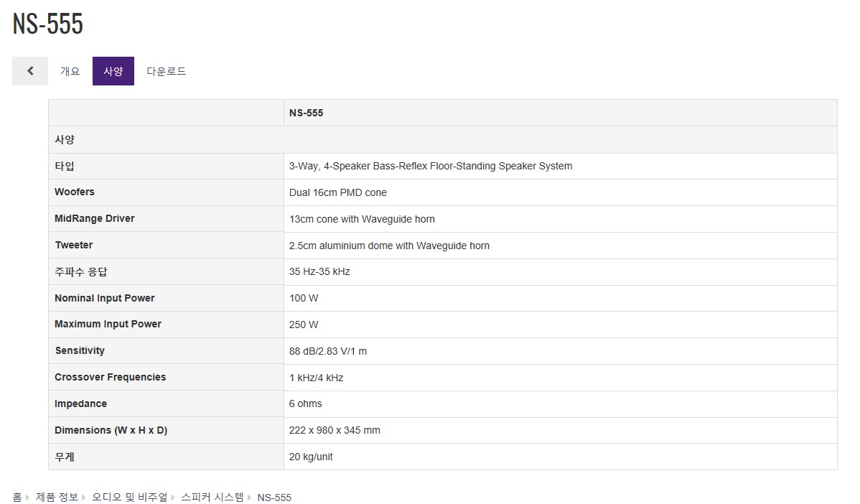This screenshot has width=860, height=504.
Task: Select the '20 kg/unit' value
Action: coord(311,457)
